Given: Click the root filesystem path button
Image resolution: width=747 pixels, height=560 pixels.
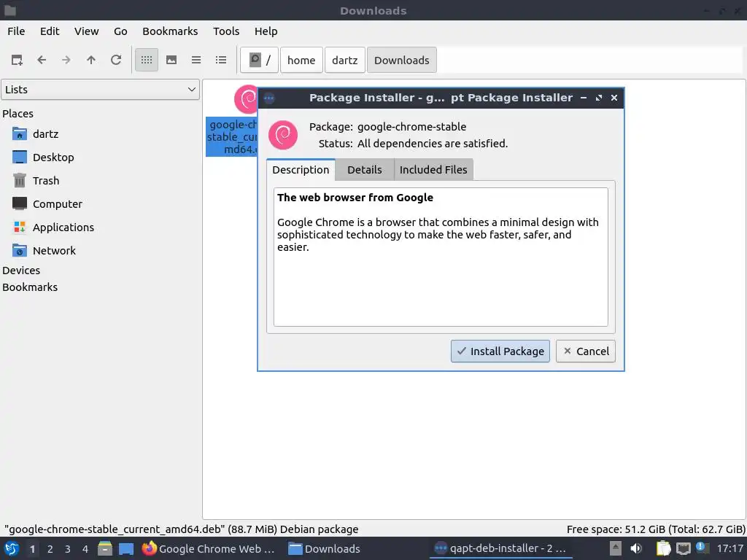Looking at the screenshot, I should click(x=259, y=60).
